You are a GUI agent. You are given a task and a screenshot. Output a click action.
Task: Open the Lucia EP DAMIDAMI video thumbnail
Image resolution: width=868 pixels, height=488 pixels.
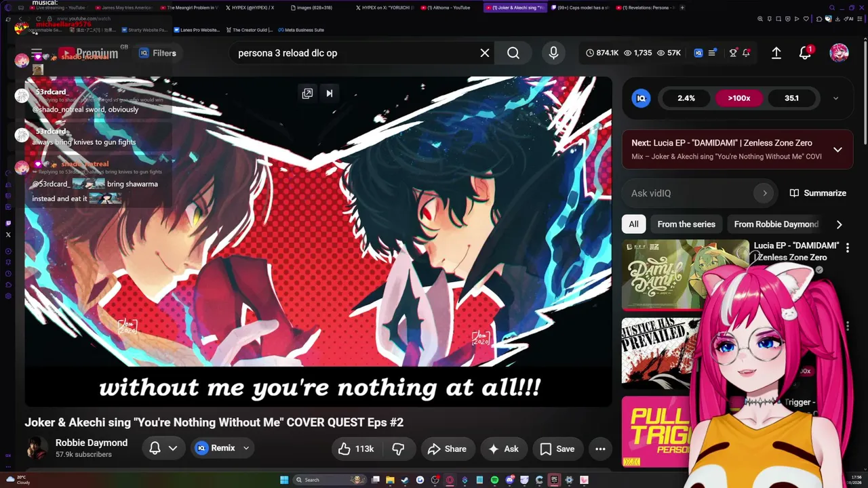pyautogui.click(x=685, y=275)
